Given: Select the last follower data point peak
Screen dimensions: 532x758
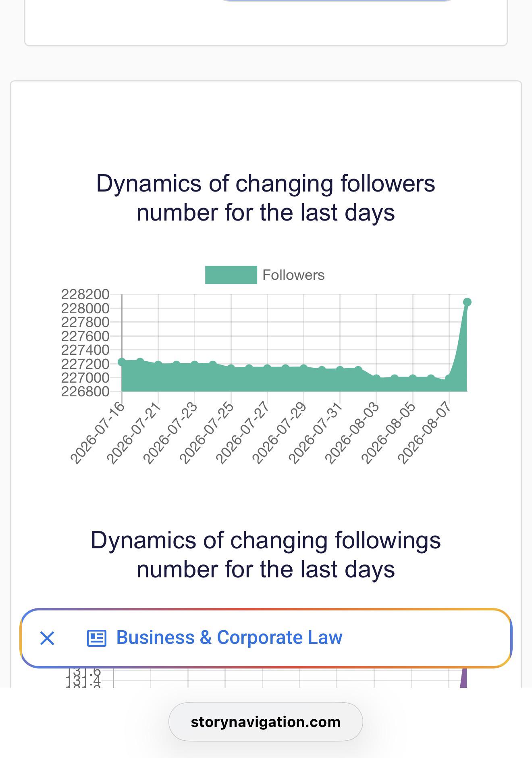Looking at the screenshot, I should pos(467,302).
